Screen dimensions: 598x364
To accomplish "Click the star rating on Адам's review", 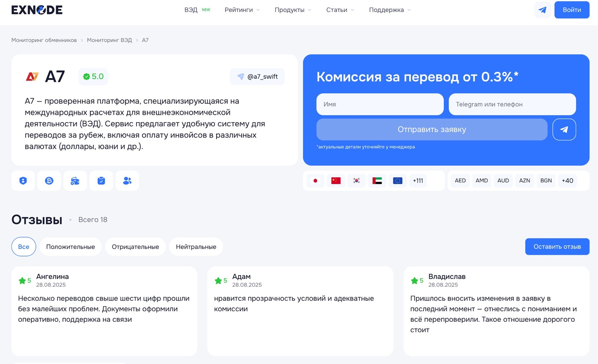I will (221, 281).
